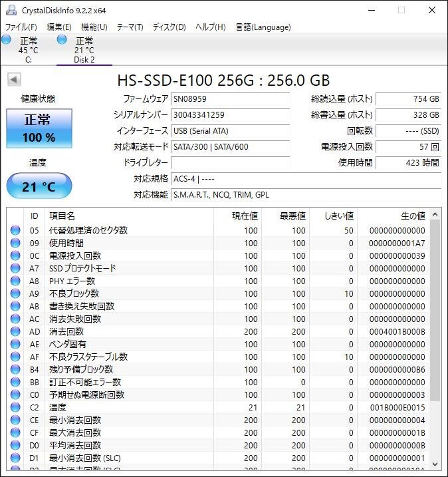
Task: Click status orb of row AF 不良クラスタテーブル数
Action: [x=15, y=357]
